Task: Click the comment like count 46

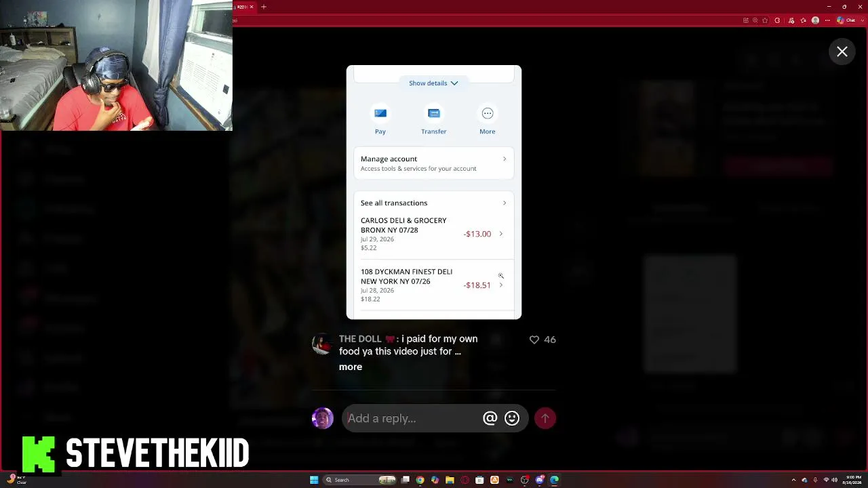Action: pyautogui.click(x=550, y=340)
